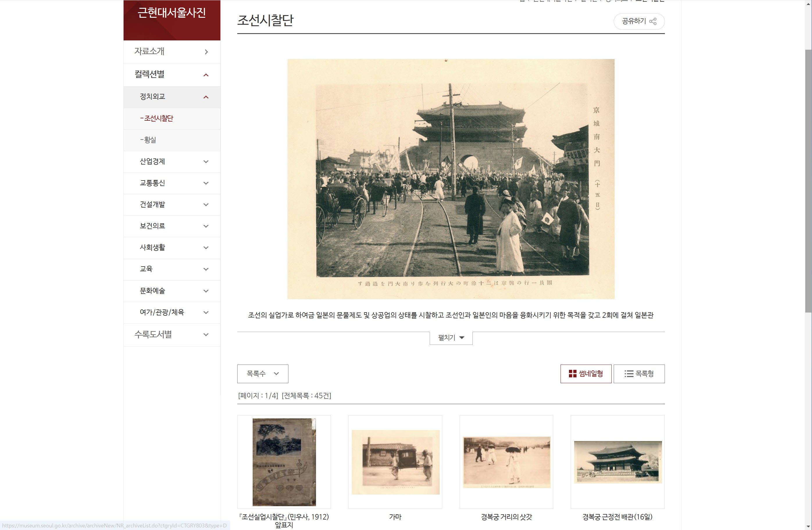Open 경복궁 근정전 배관(16일) thumbnail
Image resolution: width=812 pixels, height=530 pixels.
(618, 462)
